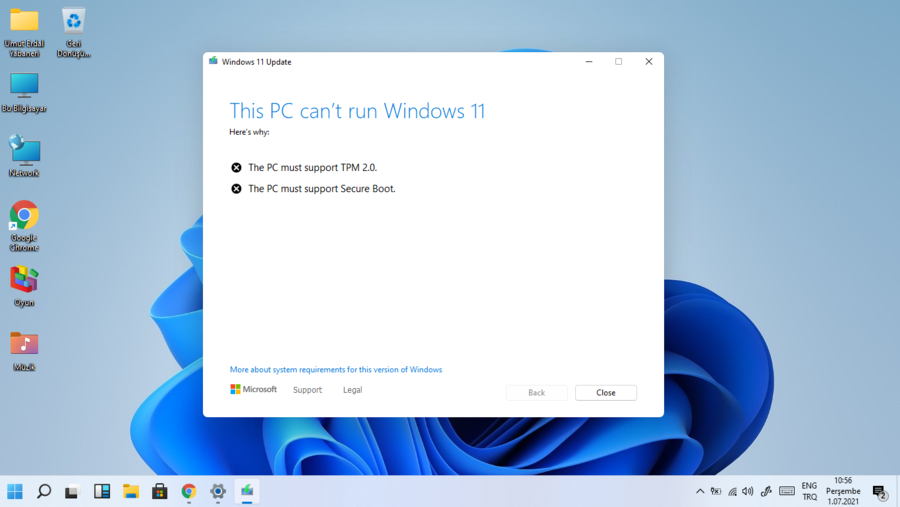This screenshot has width=900, height=507.
Task: Select the Bu Bilgisayar desktop icon
Action: click(24, 92)
